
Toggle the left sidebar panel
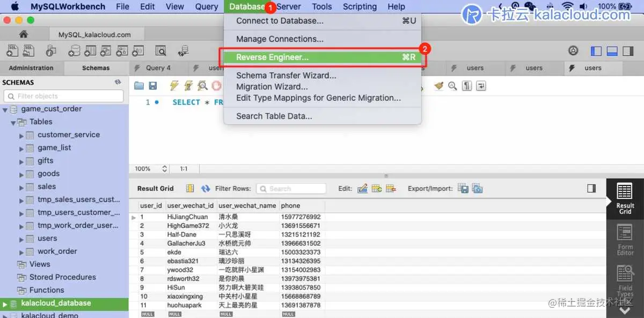(596, 51)
